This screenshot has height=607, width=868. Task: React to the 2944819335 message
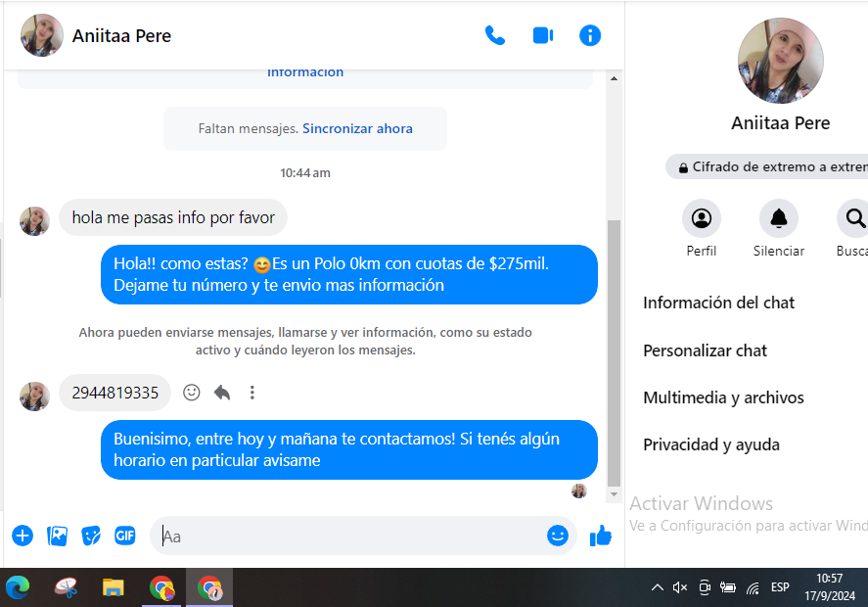point(192,393)
